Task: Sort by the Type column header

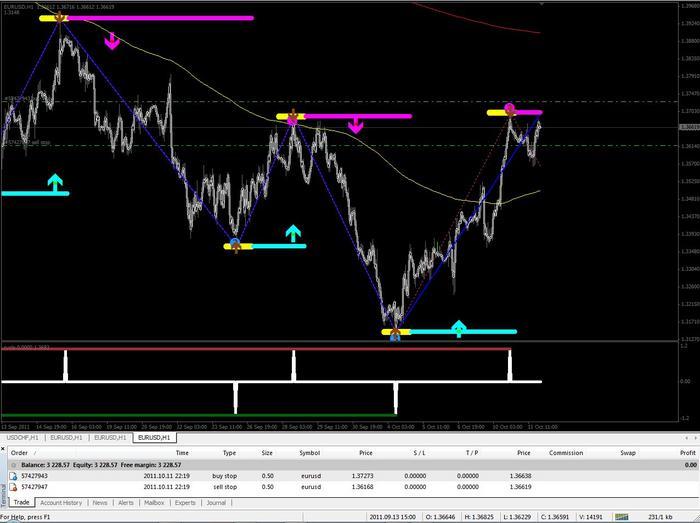Action: pyautogui.click(x=229, y=453)
